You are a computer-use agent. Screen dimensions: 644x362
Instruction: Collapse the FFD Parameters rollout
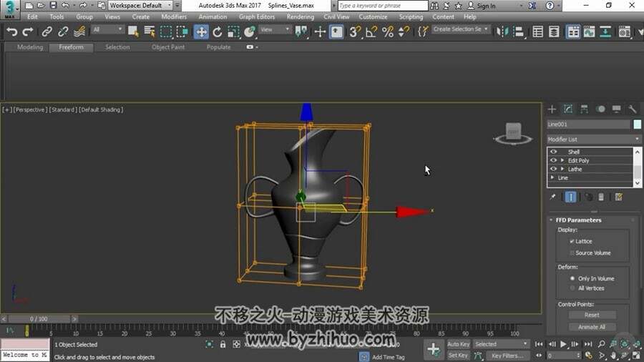[x=551, y=220]
